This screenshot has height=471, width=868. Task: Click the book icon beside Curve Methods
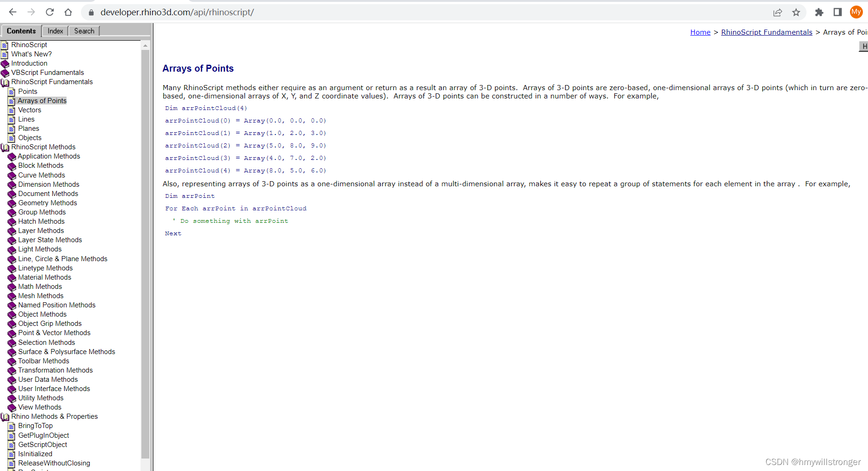pos(12,175)
